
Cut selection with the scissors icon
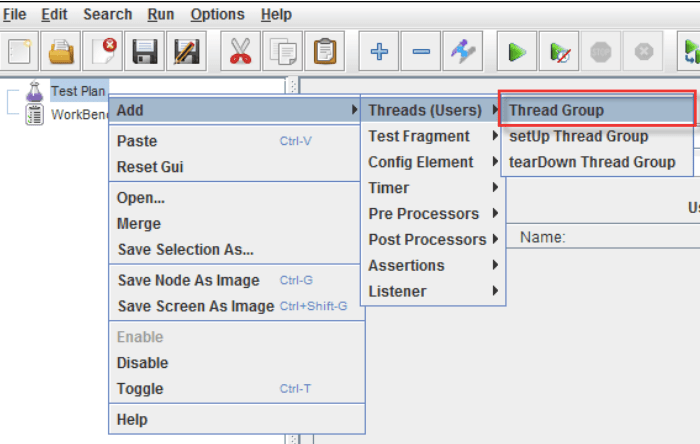pyautogui.click(x=241, y=51)
